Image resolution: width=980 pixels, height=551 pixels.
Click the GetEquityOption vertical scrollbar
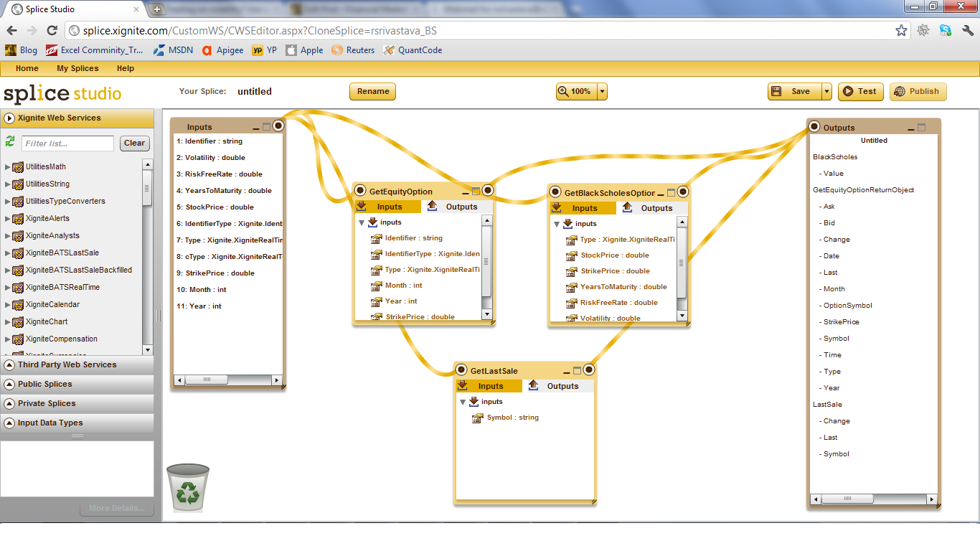coord(487,268)
